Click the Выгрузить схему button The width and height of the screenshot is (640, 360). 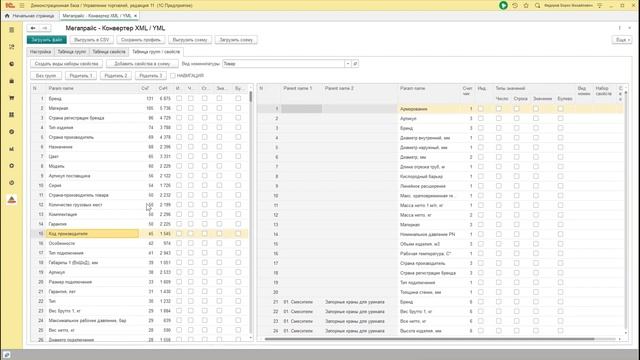pos(190,40)
